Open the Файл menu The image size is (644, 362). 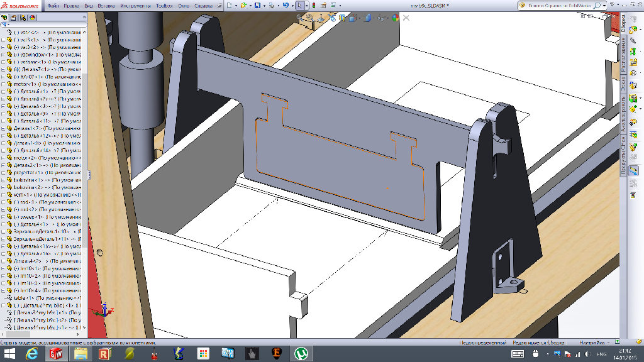click(x=53, y=5)
